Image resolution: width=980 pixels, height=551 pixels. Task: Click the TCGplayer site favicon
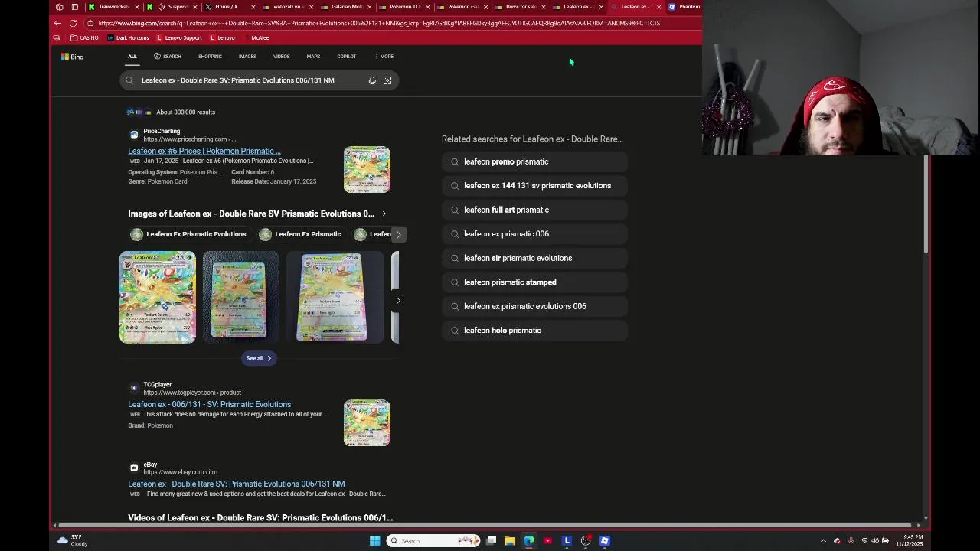134,388
